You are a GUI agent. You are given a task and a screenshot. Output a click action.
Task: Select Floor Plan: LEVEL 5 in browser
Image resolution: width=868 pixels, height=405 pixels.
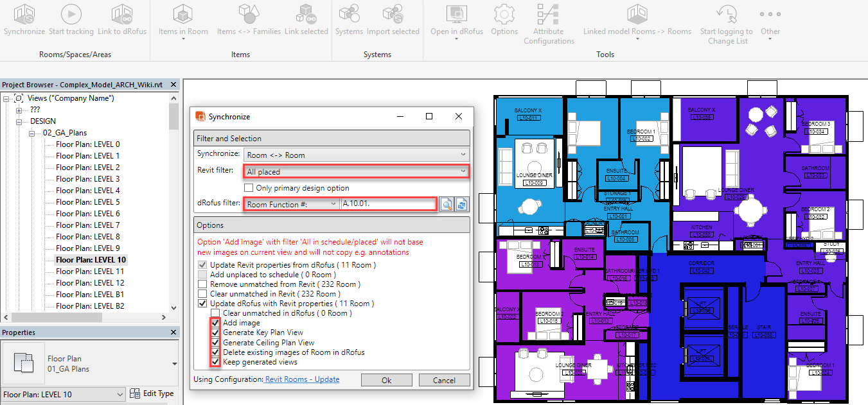click(x=87, y=202)
